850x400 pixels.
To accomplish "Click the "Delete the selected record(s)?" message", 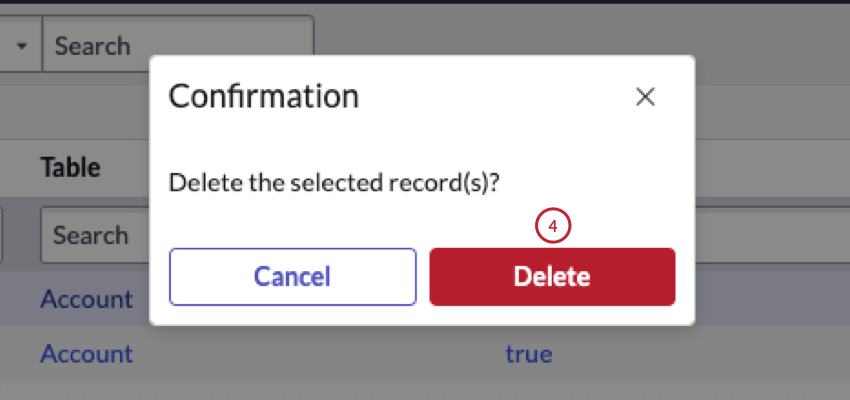I will coord(334,185).
